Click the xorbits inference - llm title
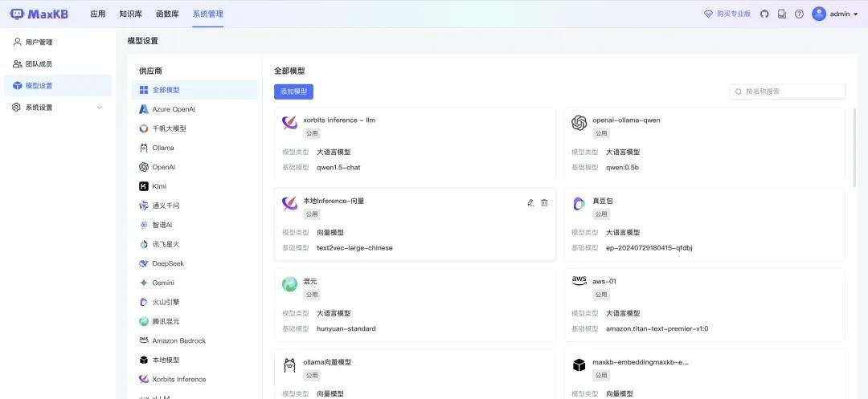This screenshot has width=868, height=399. [x=339, y=120]
